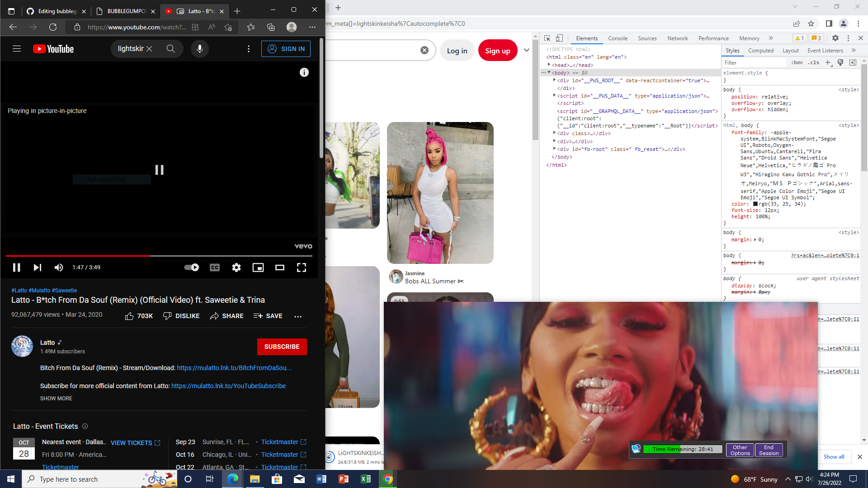Open the Computed styles tab
Screen dimensions: 868x488
[x=760, y=51]
